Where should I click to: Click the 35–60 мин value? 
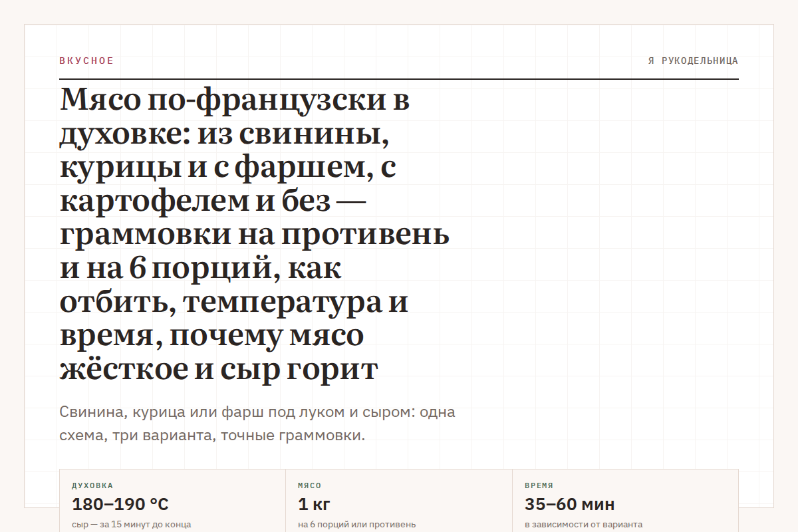tap(570, 504)
